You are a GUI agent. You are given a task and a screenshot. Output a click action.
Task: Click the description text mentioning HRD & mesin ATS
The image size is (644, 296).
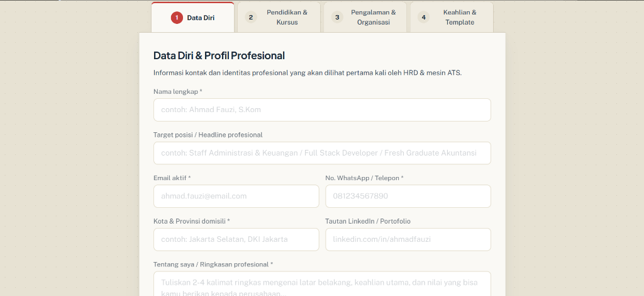(x=308, y=73)
